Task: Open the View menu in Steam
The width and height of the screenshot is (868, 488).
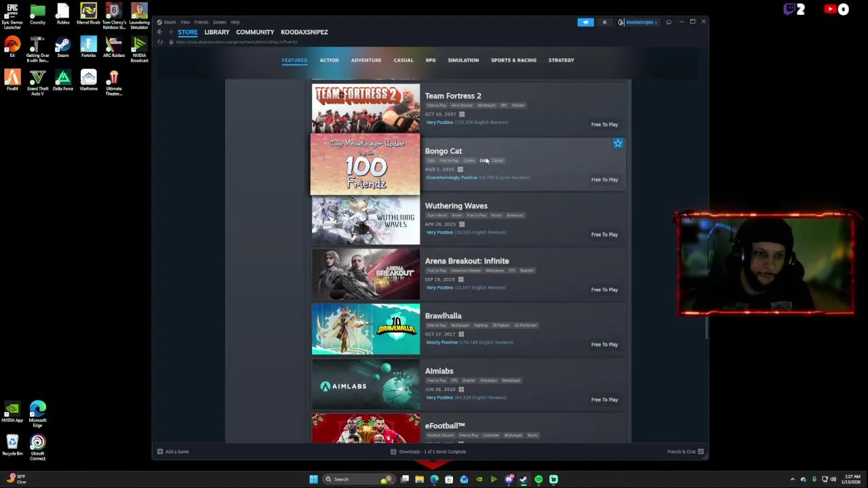Action: coord(185,22)
